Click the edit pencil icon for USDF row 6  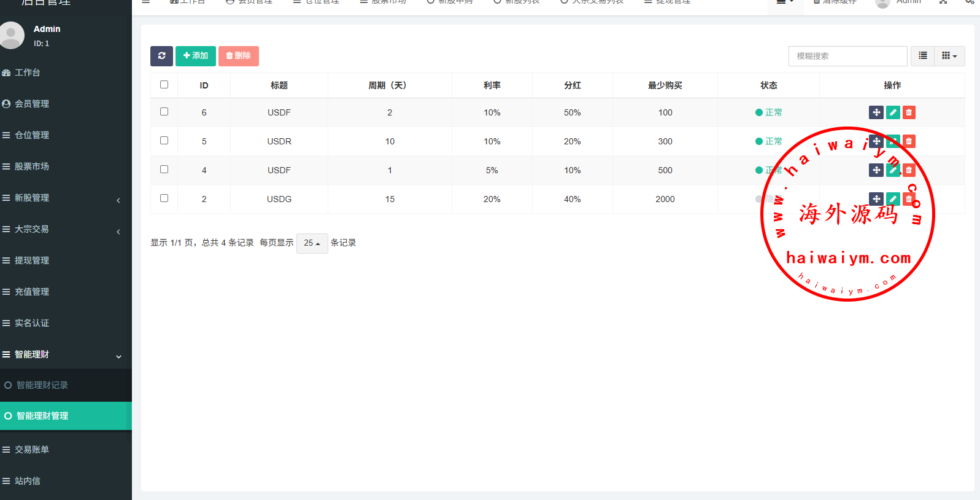coord(893,112)
